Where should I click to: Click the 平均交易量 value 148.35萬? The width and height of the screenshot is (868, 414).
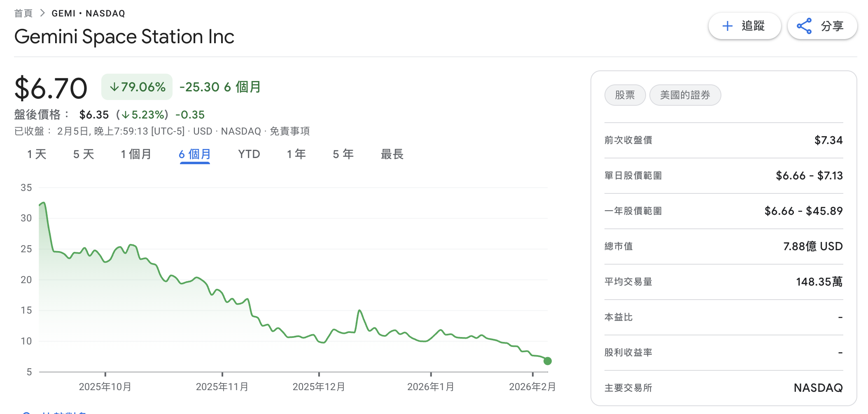tap(819, 282)
